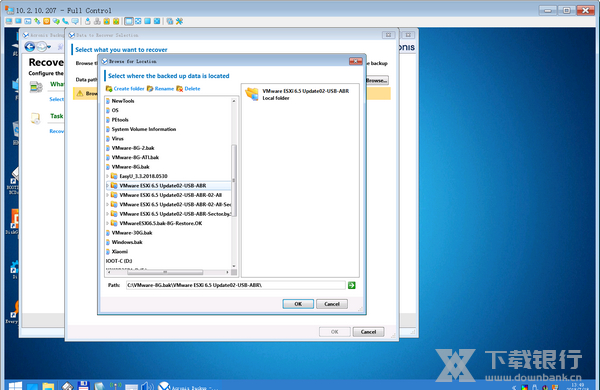The height and width of the screenshot is (390, 600).
Task: Click the Browse... button behind the dialog
Action: pos(377,80)
